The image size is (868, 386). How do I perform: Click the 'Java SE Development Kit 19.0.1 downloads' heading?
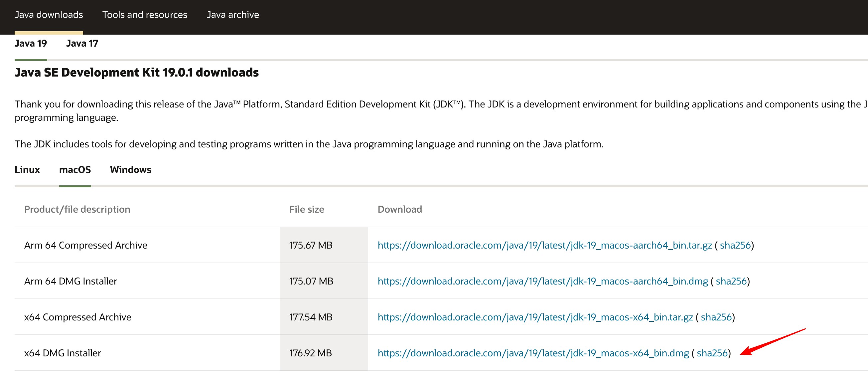[x=136, y=73]
